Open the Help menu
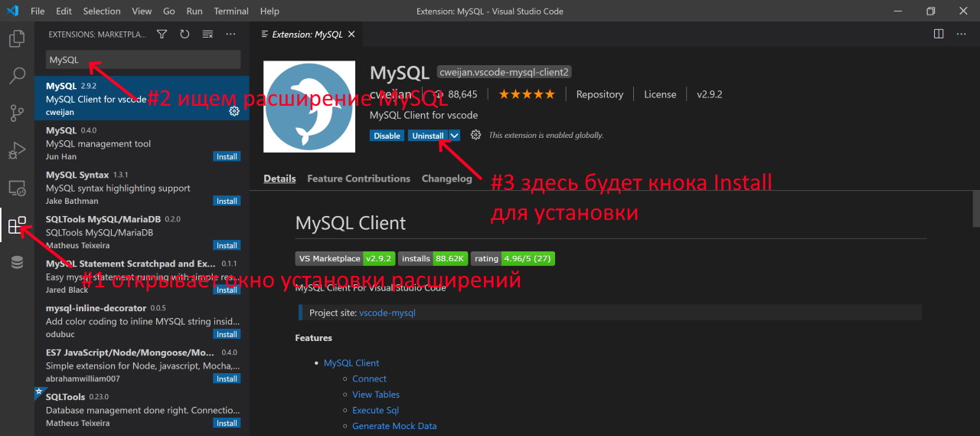This screenshot has width=980, height=436. pyautogui.click(x=269, y=11)
